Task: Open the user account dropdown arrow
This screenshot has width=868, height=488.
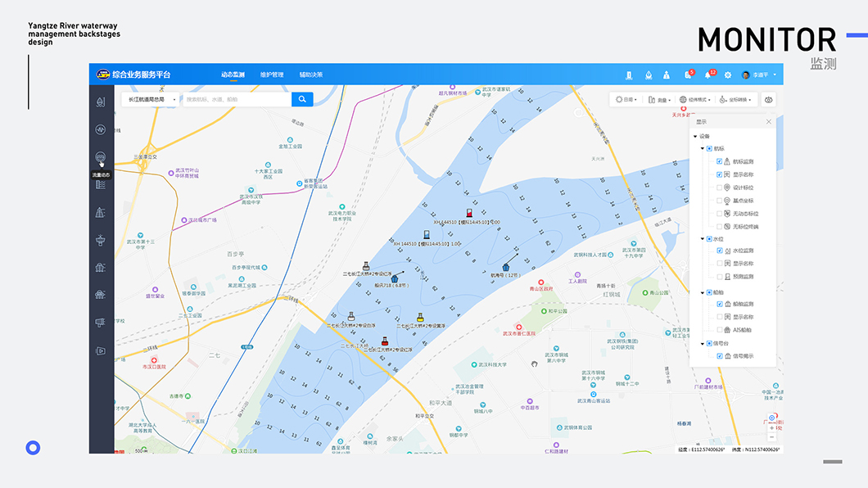Action: pyautogui.click(x=775, y=75)
